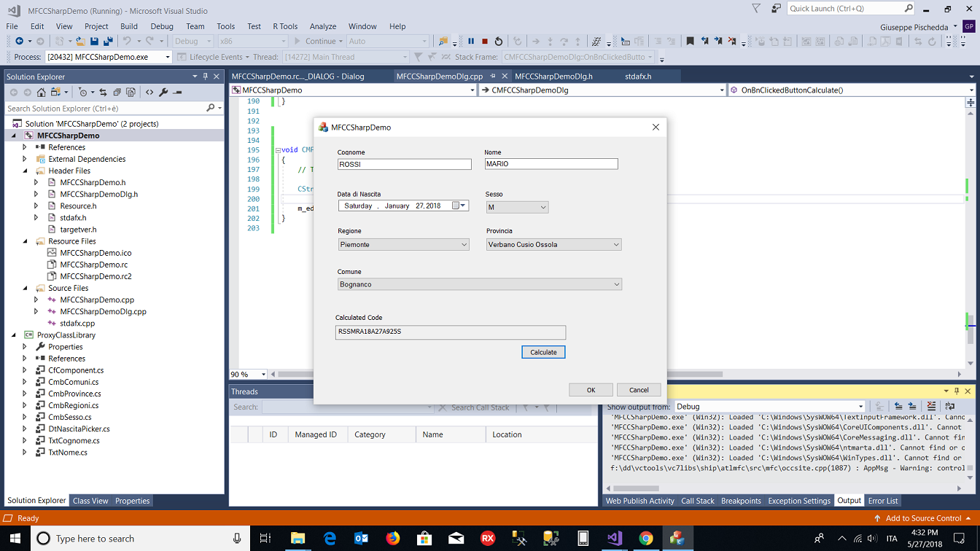
Task: Open Chrome from taskbar
Action: point(646,539)
